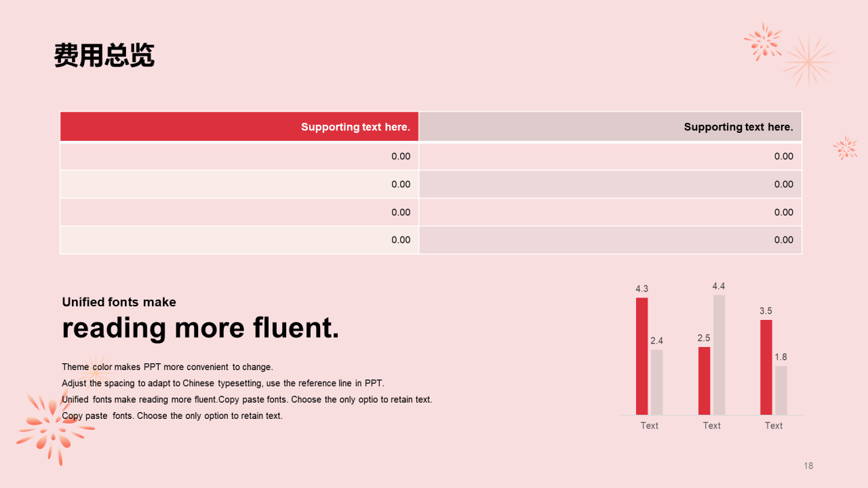Click the first 0.00 cell in the left column
Screen dimensions: 868x488
pos(239,157)
